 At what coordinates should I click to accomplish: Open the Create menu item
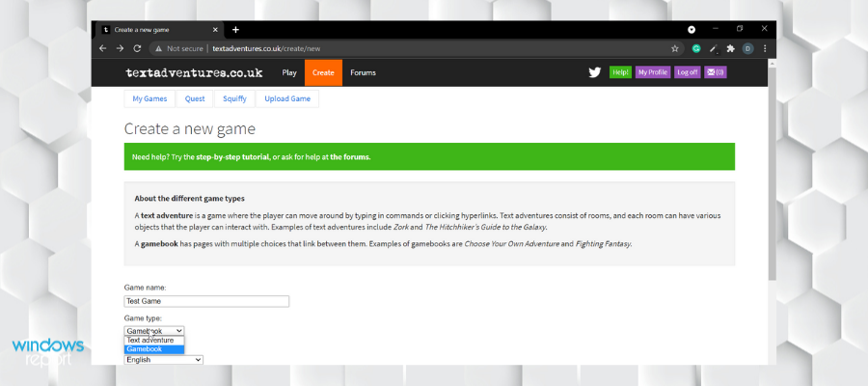pyautogui.click(x=323, y=72)
